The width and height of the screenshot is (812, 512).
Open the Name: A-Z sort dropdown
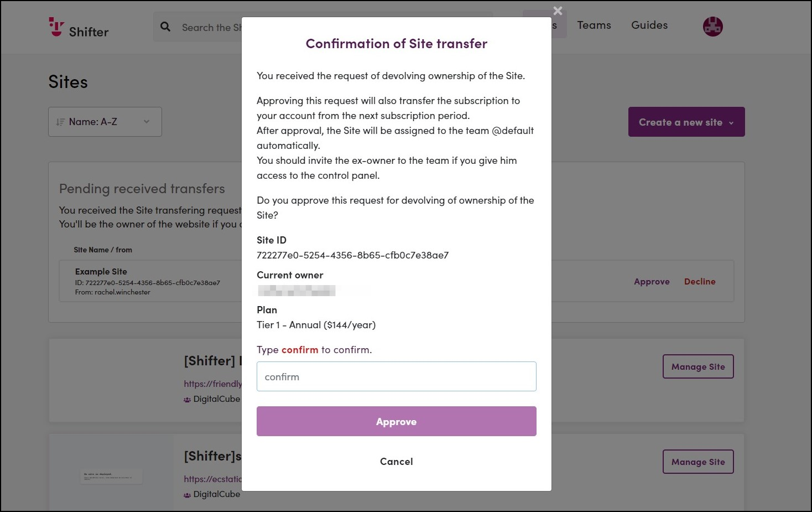point(105,122)
